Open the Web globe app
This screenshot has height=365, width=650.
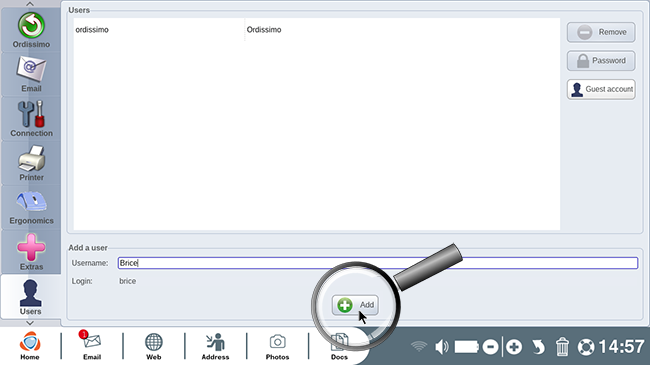[x=153, y=346]
